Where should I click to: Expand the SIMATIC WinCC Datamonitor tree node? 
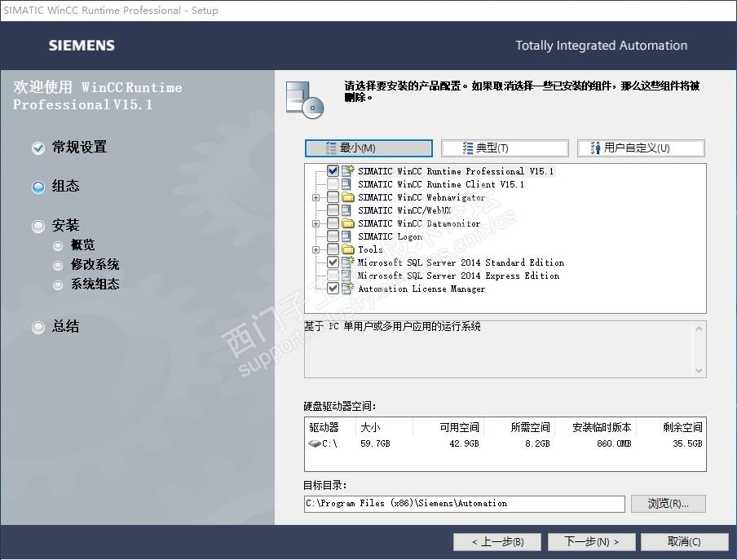click(x=316, y=223)
